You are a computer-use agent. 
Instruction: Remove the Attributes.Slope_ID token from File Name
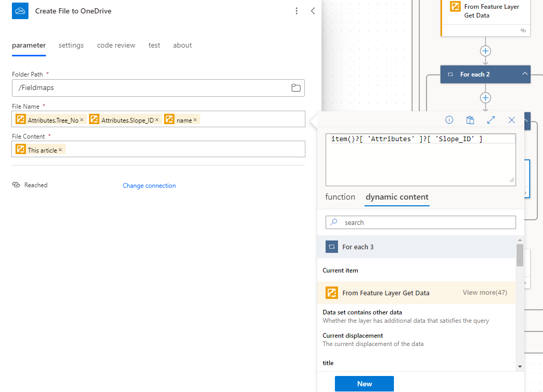coord(157,119)
